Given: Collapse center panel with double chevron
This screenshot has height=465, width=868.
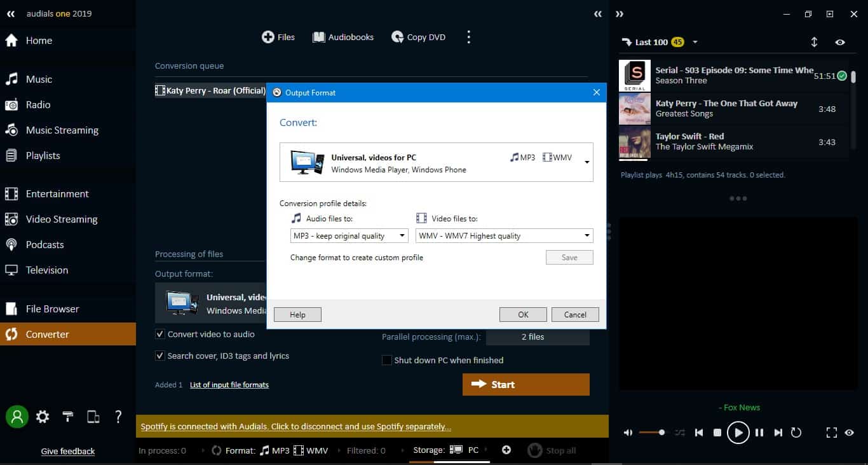Looking at the screenshot, I should pyautogui.click(x=598, y=14).
